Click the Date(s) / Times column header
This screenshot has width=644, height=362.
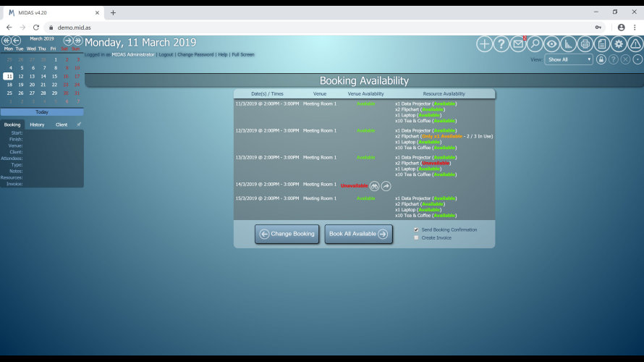[x=268, y=93]
